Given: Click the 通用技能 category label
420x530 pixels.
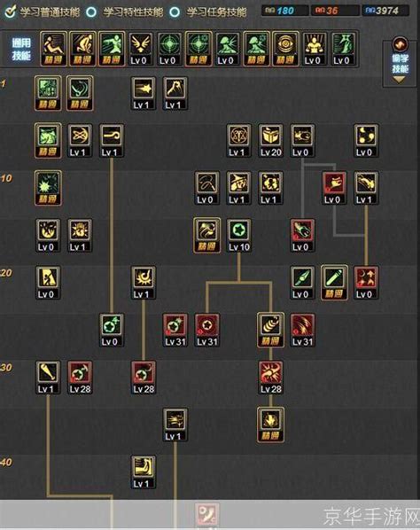Looking at the screenshot, I should point(21,49).
